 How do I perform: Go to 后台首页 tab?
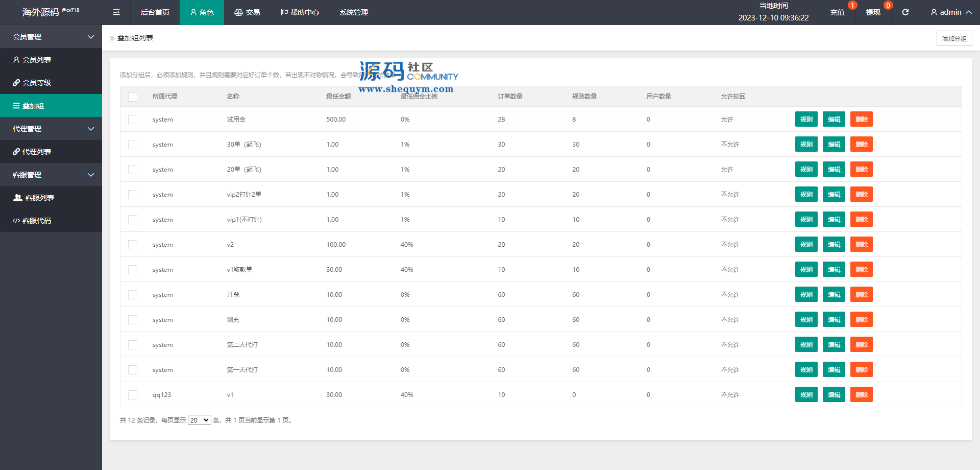pyautogui.click(x=155, y=12)
